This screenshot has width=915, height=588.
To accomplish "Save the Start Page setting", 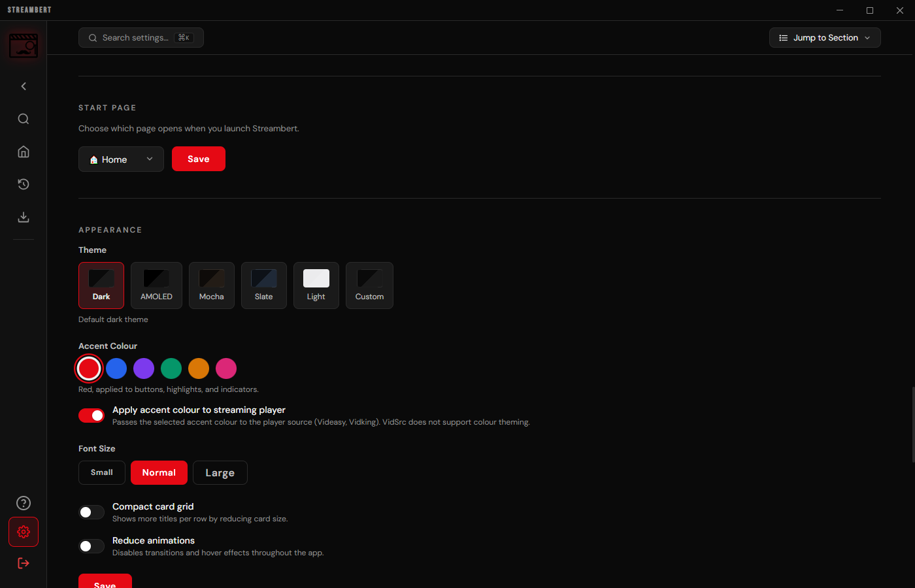I will coord(199,159).
